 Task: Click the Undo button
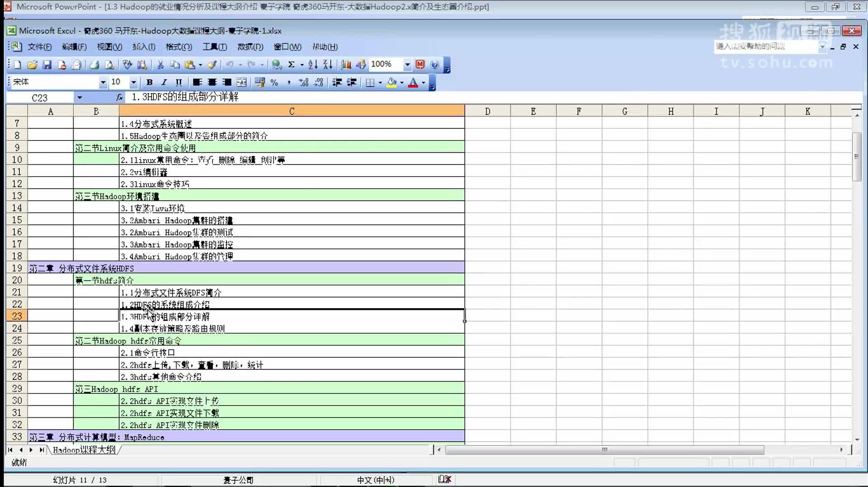[x=230, y=65]
